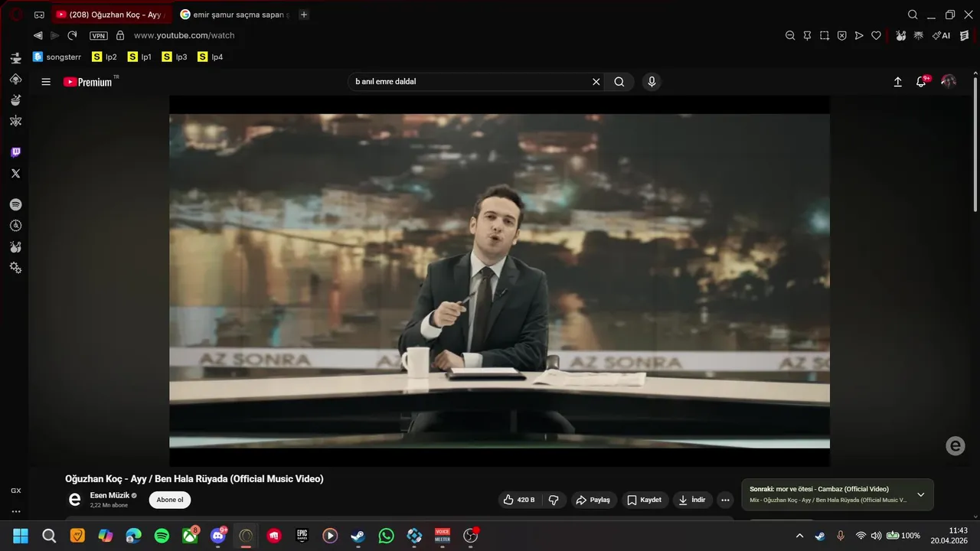Open the tab search magnifier at top right

pos(913,15)
